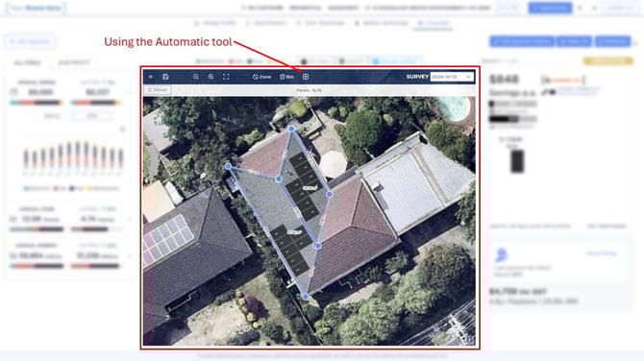Viewport: 644px width, 361px height.
Task: Activate the Zone exclusion tool
Action: coord(261,77)
